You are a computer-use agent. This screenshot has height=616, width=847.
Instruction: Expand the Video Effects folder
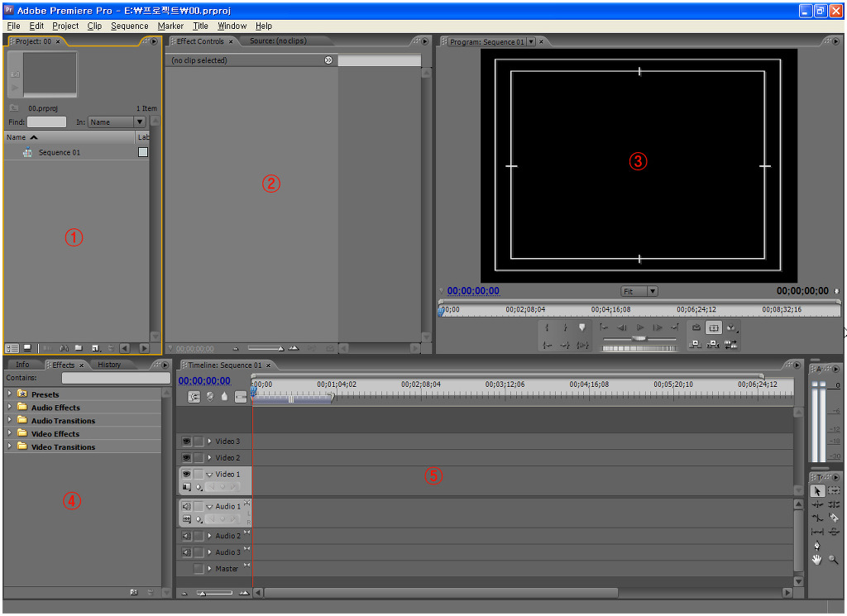(10, 434)
